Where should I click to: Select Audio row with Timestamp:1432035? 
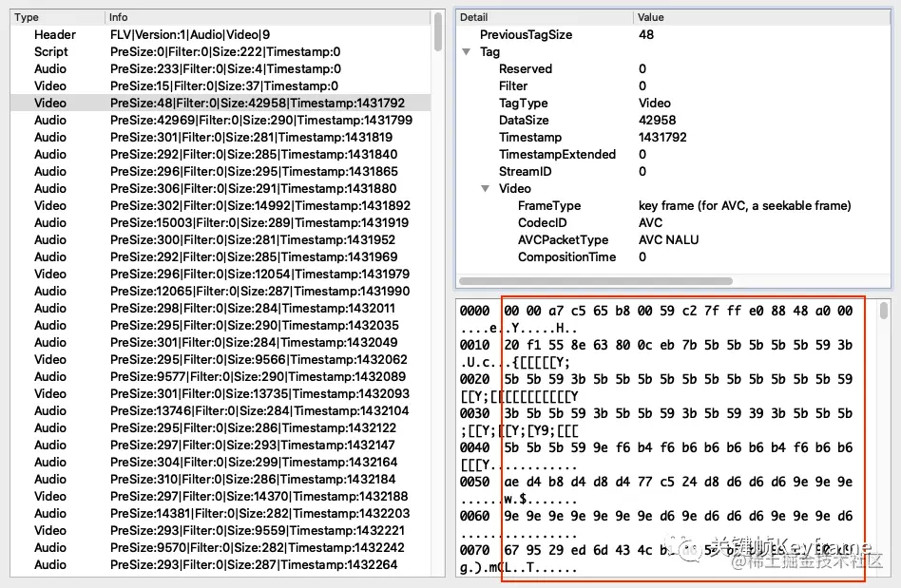[220, 325]
